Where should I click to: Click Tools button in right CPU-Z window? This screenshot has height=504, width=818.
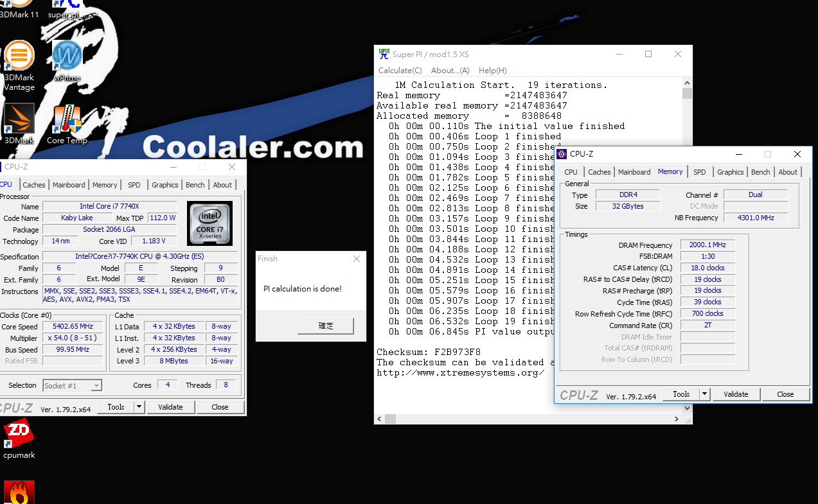tap(681, 394)
